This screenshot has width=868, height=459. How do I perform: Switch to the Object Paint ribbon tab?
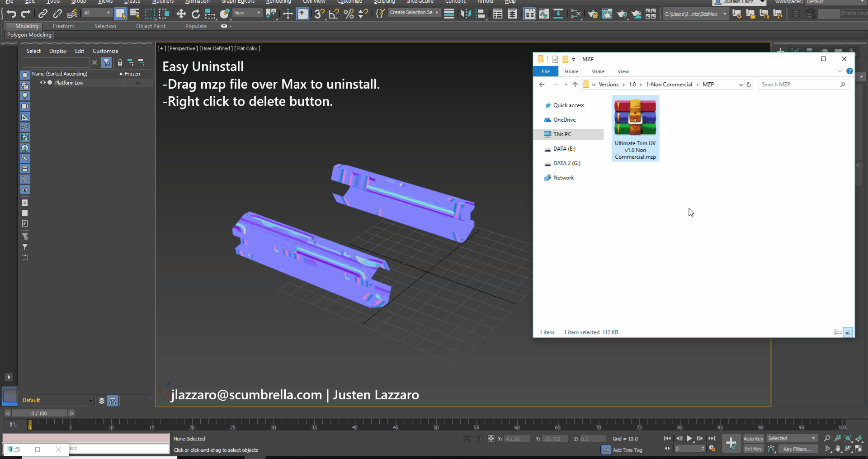(151, 26)
